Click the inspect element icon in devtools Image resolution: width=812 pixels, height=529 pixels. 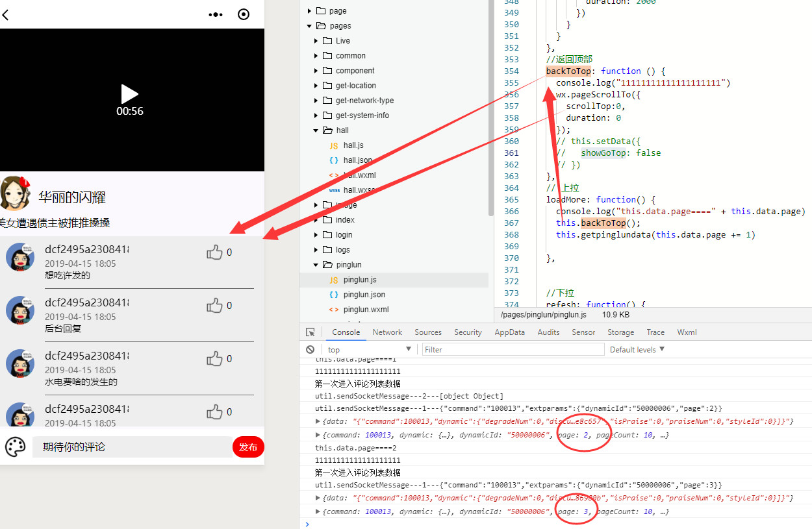[311, 332]
